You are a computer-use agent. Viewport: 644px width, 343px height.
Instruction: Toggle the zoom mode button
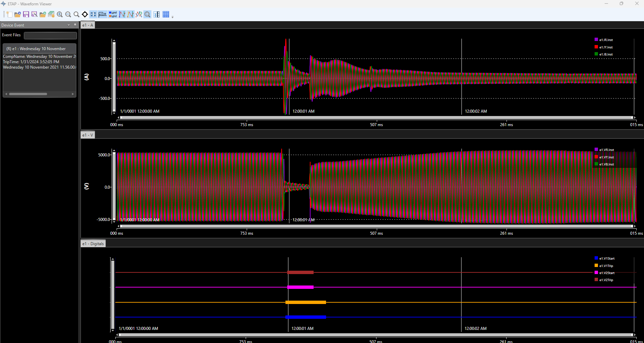click(x=147, y=14)
